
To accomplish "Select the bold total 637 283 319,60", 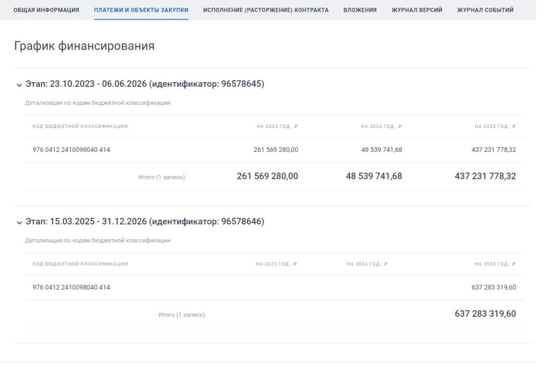I will coord(485,314).
